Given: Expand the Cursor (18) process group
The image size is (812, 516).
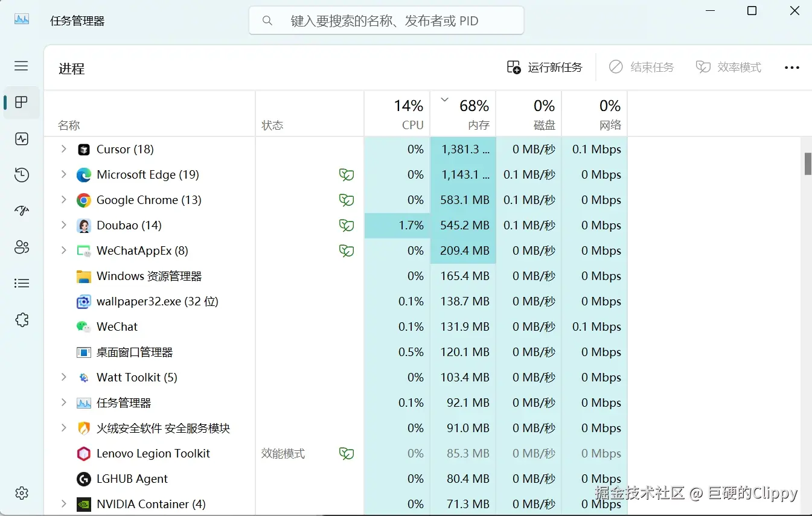Looking at the screenshot, I should point(64,149).
